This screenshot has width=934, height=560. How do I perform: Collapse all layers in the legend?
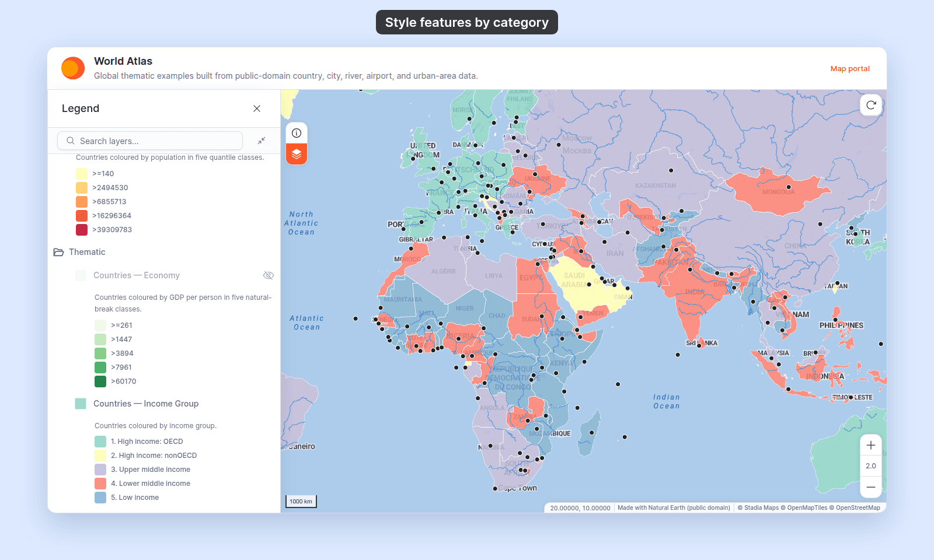coord(262,141)
